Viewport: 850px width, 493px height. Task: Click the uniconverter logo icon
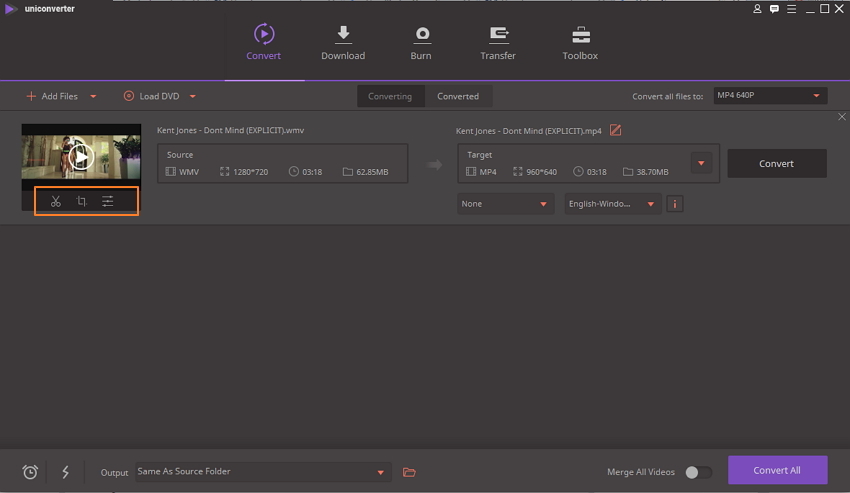point(10,9)
